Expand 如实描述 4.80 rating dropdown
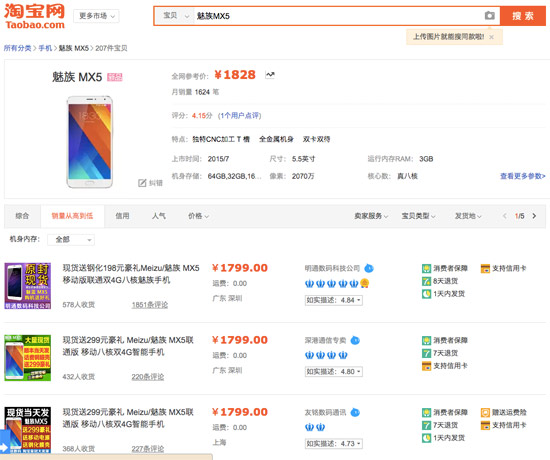Screen dimensions: 550x460 333,372
